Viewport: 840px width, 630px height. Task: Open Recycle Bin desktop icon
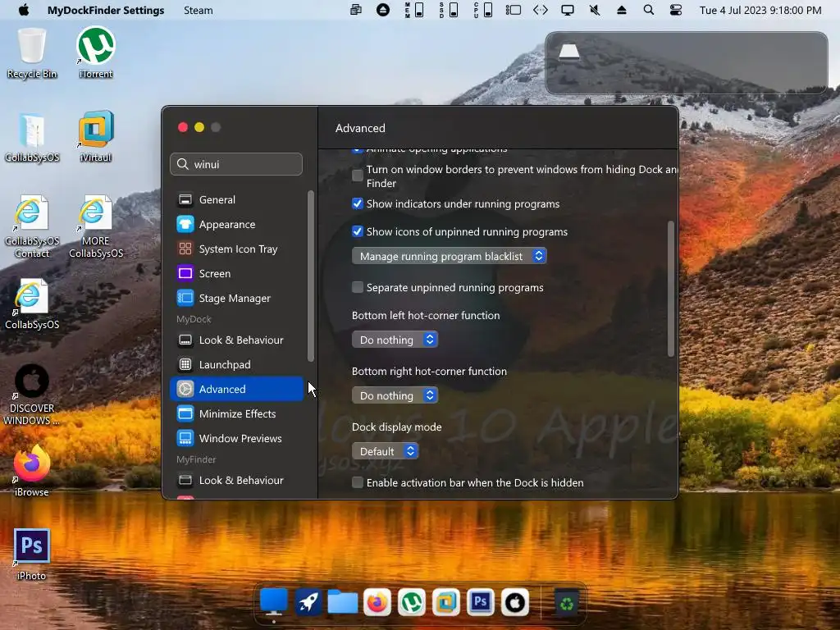pos(32,53)
